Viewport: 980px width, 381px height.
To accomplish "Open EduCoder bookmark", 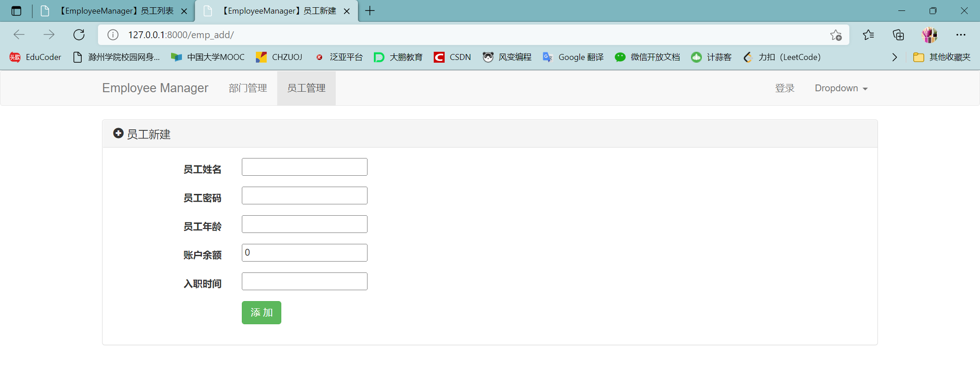I will [x=35, y=57].
